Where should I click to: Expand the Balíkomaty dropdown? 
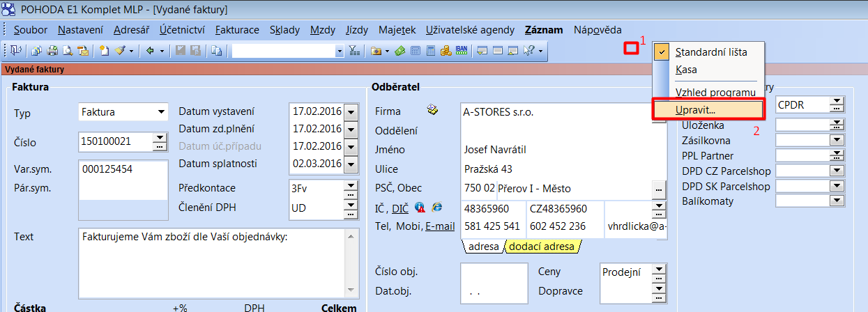click(837, 201)
